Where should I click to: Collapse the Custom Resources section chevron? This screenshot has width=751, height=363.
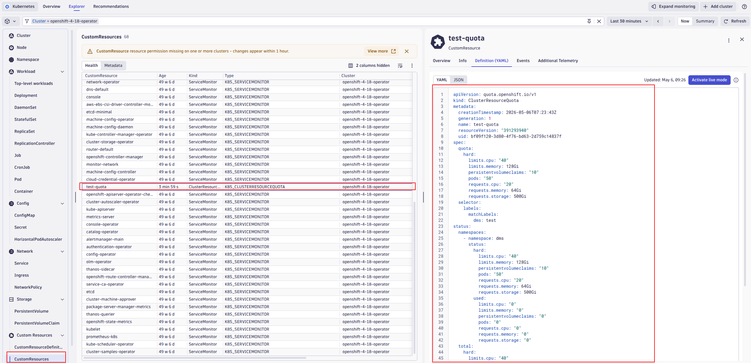click(x=62, y=335)
